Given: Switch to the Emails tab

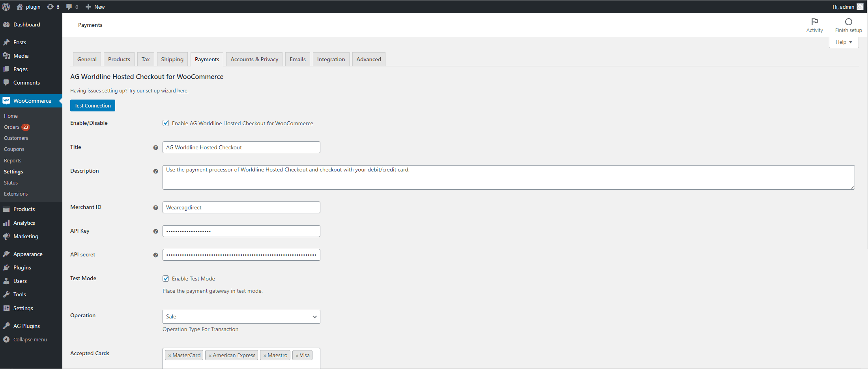Looking at the screenshot, I should 297,59.
